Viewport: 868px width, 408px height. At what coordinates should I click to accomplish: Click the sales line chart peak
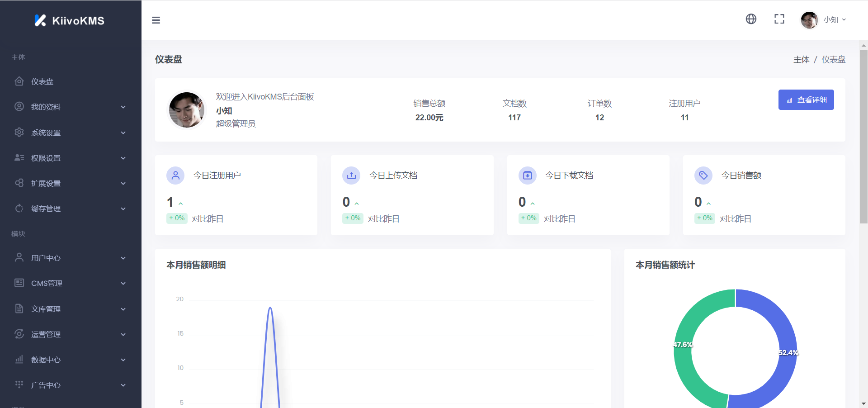click(x=270, y=308)
